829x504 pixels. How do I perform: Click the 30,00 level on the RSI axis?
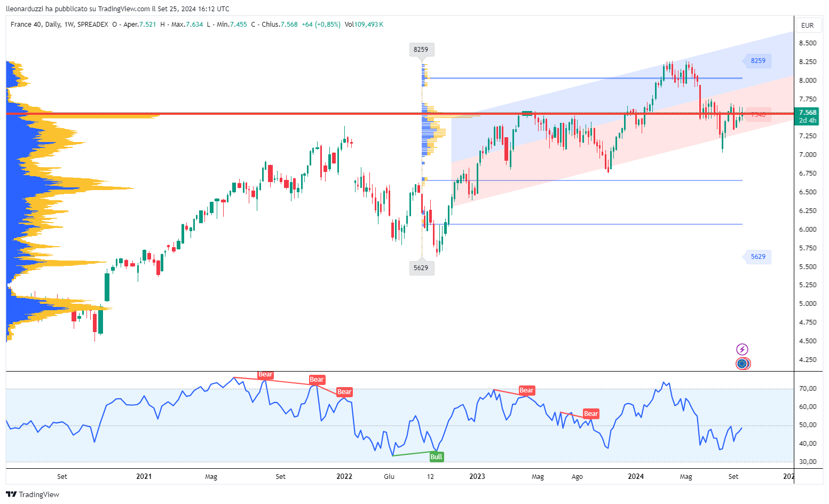[808, 462]
